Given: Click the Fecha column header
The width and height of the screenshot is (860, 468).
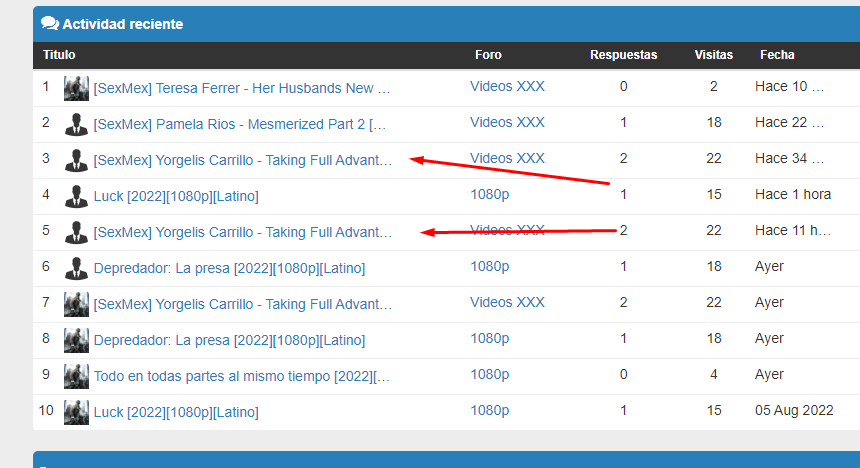Looking at the screenshot, I should [777, 55].
